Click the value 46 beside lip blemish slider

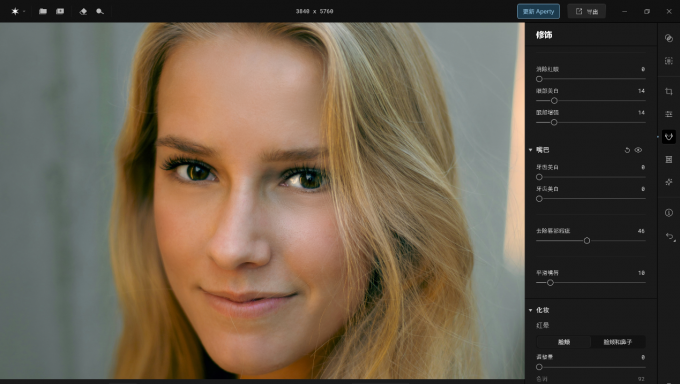pyautogui.click(x=641, y=231)
